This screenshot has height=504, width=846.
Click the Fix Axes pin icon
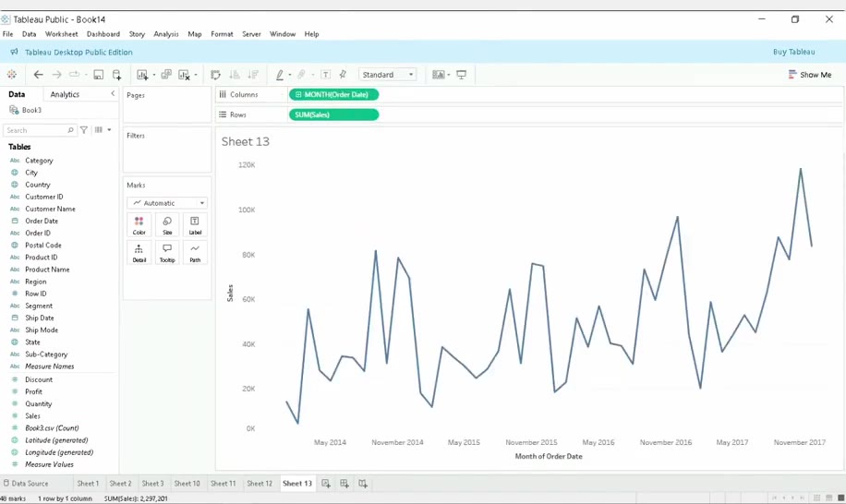coord(343,75)
